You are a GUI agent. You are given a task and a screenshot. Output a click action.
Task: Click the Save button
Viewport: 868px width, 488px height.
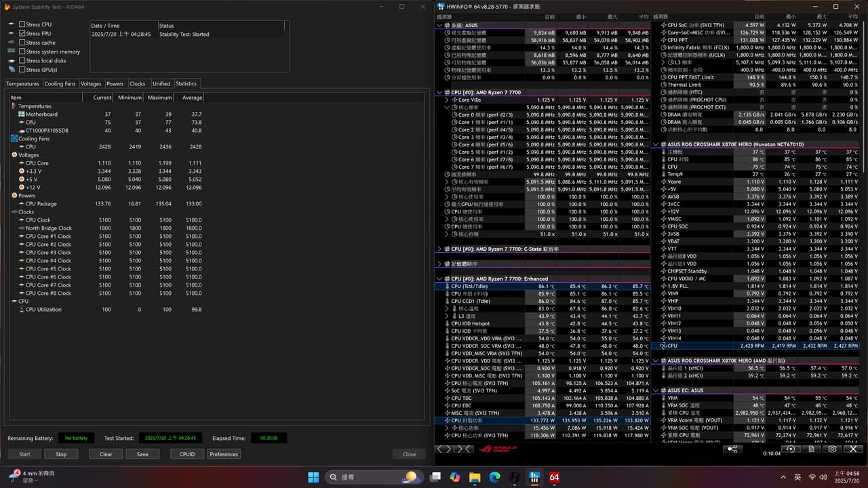[142, 454]
